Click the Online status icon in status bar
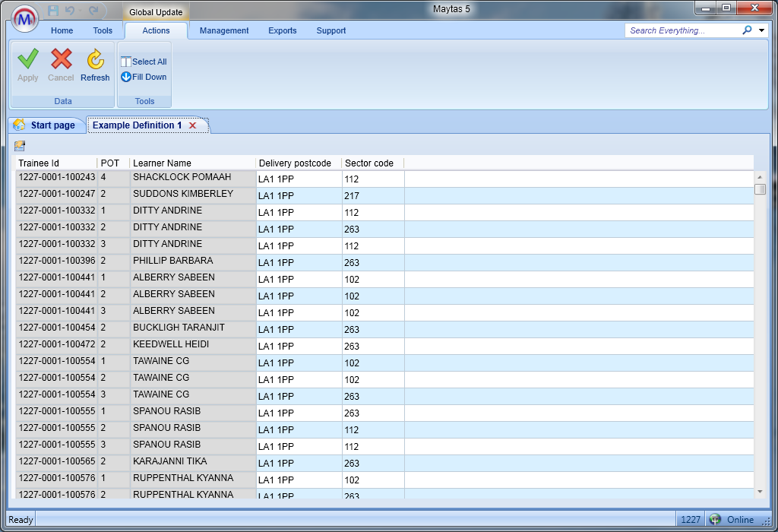Screen dimensions: 778x532 [715, 520]
